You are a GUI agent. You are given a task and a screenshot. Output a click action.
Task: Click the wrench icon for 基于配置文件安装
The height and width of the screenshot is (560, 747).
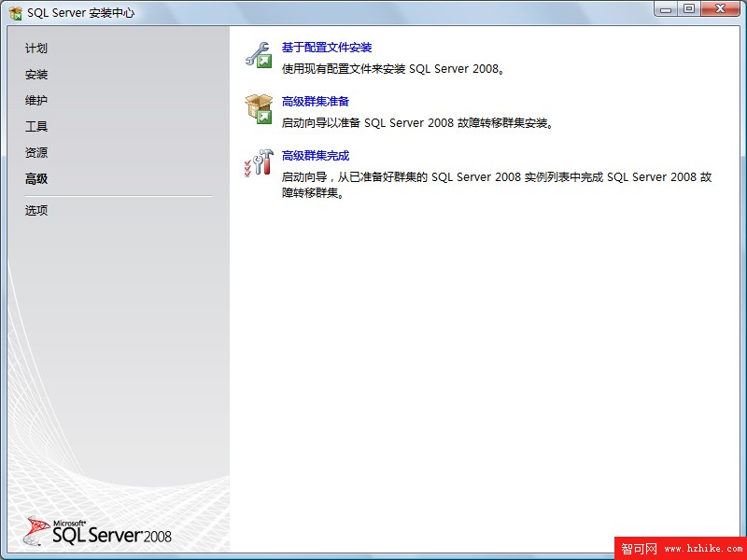[259, 55]
